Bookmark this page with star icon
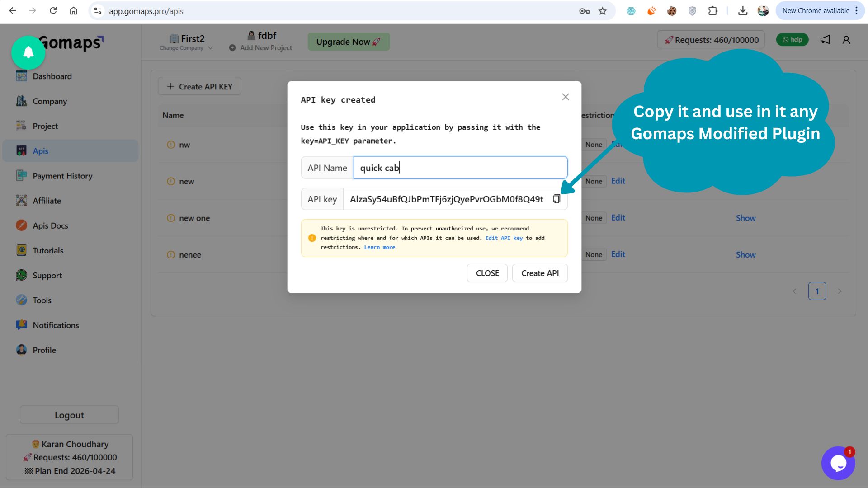Image resolution: width=868 pixels, height=488 pixels. [602, 11]
